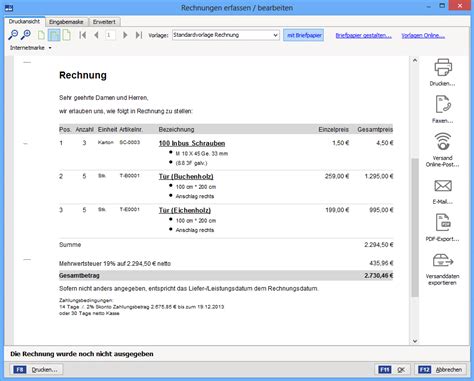Click total price 1.295,00 €
The width and height of the screenshot is (474, 381).
click(379, 176)
